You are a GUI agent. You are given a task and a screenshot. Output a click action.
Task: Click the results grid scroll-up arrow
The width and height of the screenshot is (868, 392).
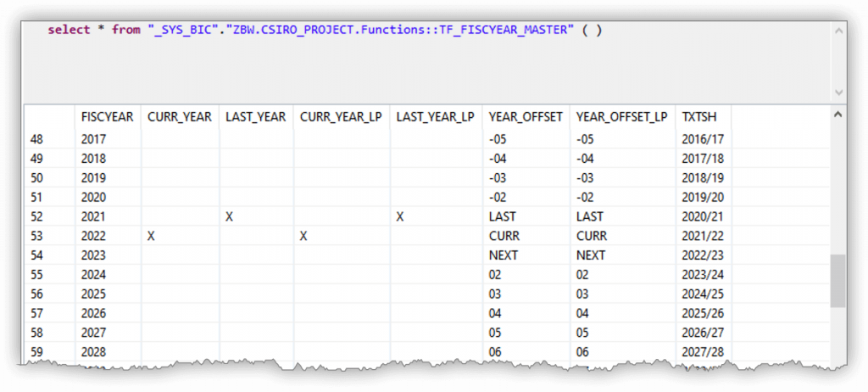[x=838, y=115]
